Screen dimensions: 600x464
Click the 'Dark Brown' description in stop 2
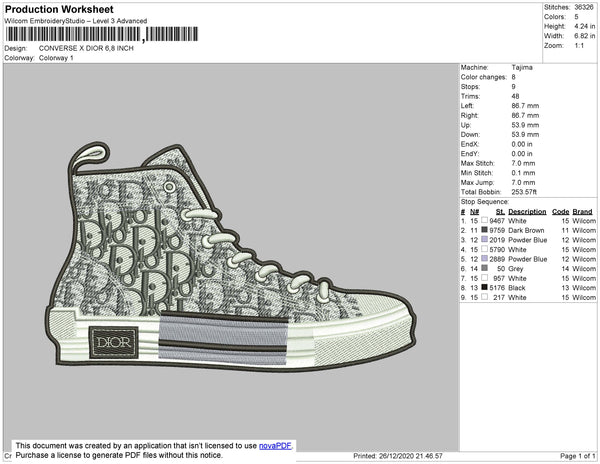[526, 230]
